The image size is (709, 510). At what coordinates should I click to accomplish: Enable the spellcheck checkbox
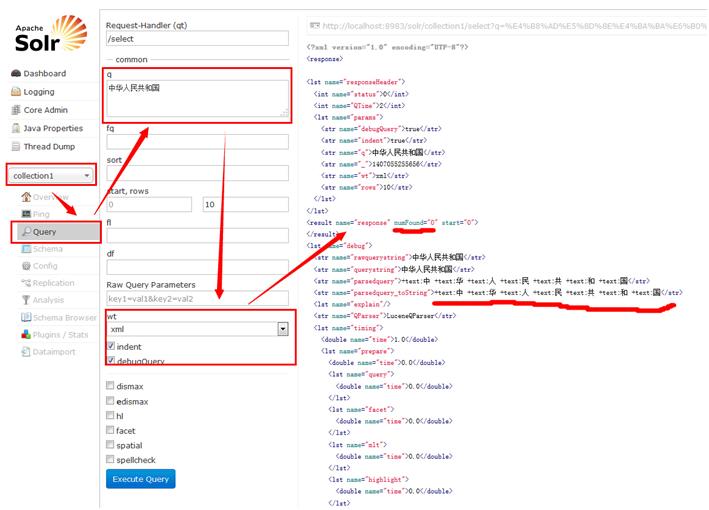click(110, 459)
